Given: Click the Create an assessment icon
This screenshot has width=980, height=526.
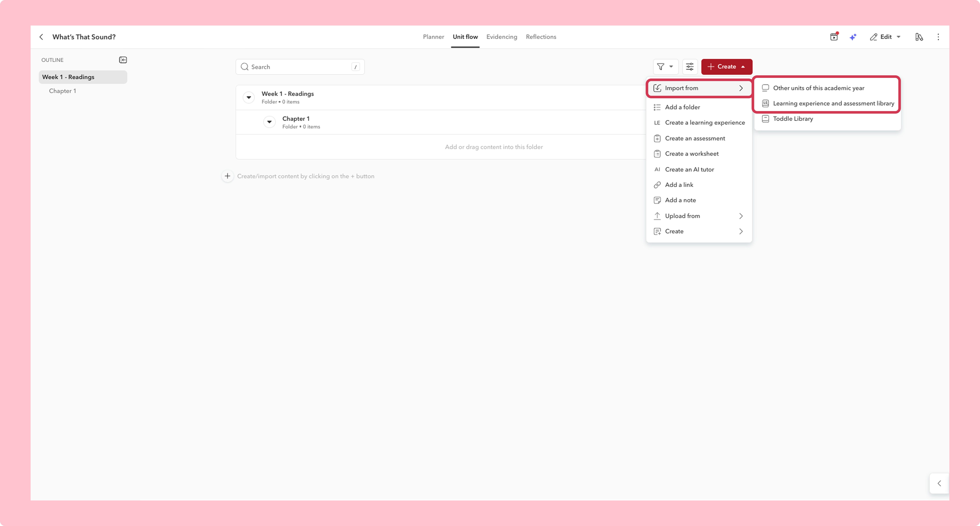Looking at the screenshot, I should (x=657, y=139).
